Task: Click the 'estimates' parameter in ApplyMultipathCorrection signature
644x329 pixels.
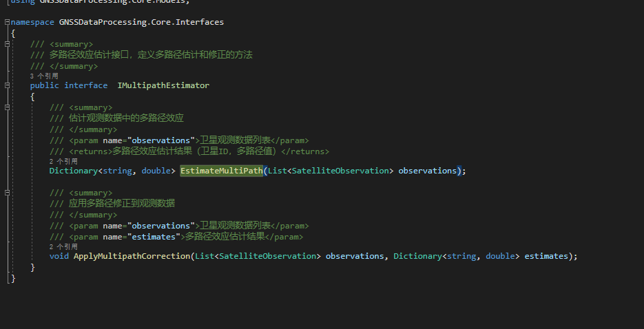Action: 546,256
